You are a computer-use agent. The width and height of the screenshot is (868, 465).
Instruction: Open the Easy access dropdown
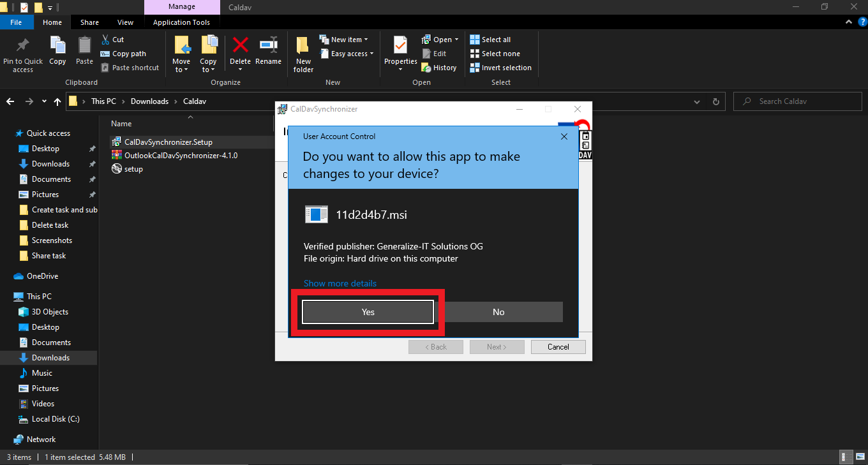click(x=352, y=54)
